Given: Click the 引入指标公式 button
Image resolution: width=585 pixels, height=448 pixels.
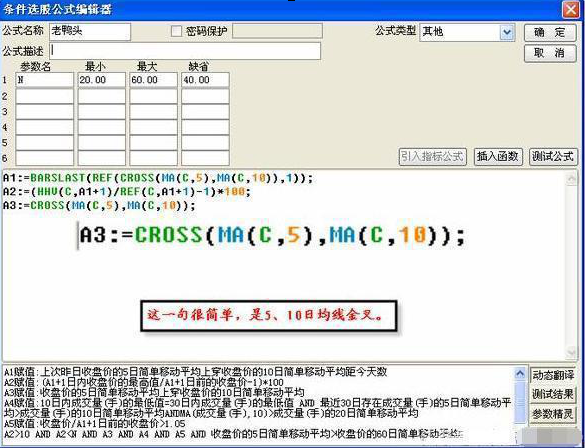Looking at the screenshot, I should [433, 156].
